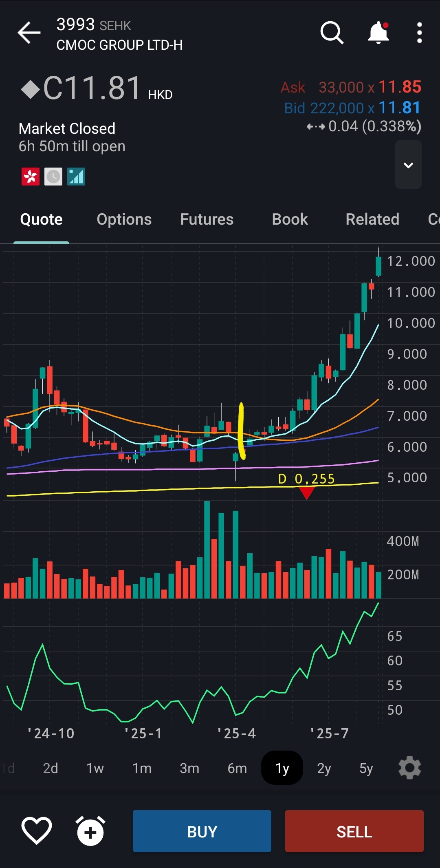Image resolution: width=440 pixels, height=868 pixels.
Task: Tap the Hong Kong flag icon
Action: (x=31, y=177)
